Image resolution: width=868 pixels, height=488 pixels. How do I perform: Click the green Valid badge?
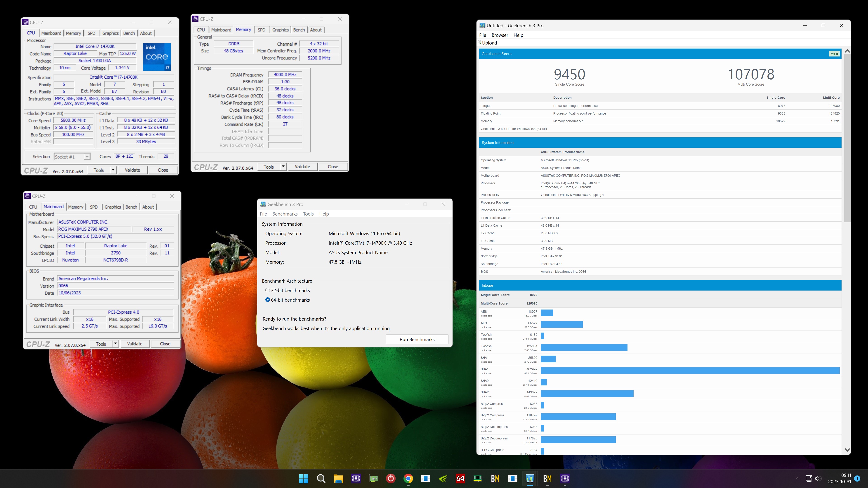tap(834, 54)
